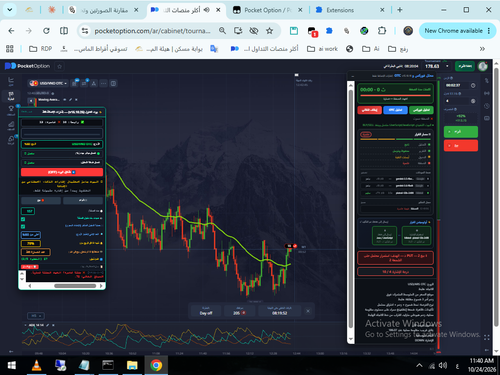Click the red stop button in right panel
This screenshot has height=375, width=500.
370,110
